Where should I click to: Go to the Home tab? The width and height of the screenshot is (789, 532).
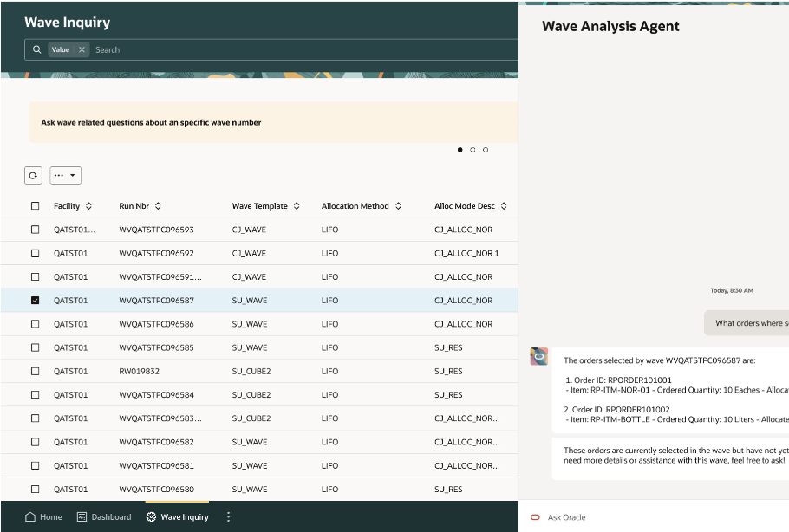(43, 517)
